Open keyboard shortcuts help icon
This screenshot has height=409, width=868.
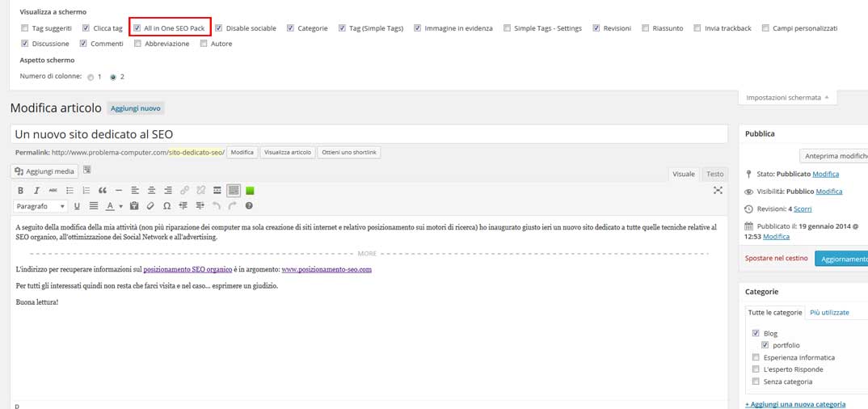249,206
